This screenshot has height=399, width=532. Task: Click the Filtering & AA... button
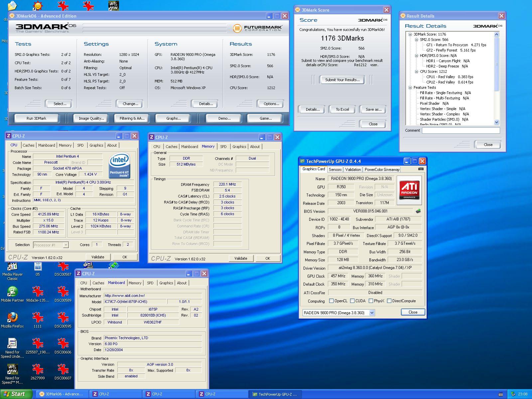click(132, 118)
